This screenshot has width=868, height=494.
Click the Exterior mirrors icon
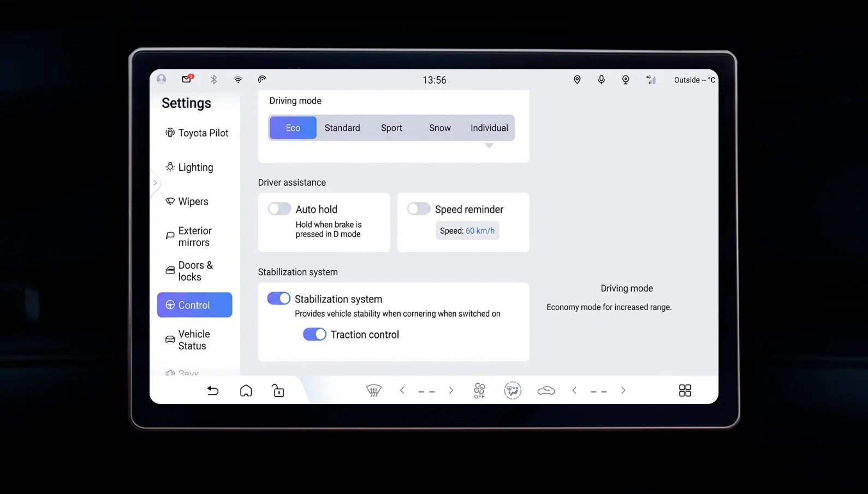coord(170,236)
